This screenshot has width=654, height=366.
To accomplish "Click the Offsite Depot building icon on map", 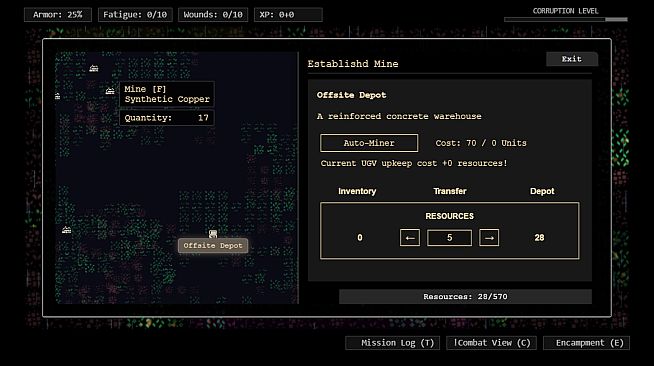I will [x=213, y=233].
